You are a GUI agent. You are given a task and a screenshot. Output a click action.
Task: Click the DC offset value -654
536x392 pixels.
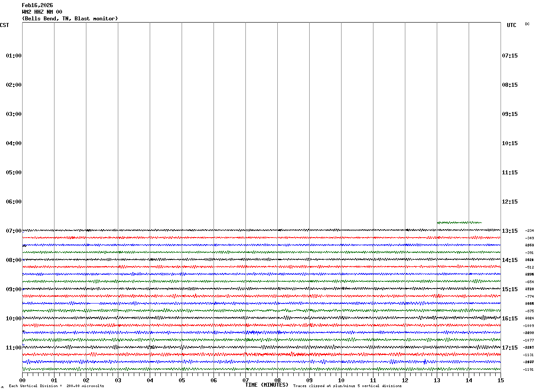point(529,282)
